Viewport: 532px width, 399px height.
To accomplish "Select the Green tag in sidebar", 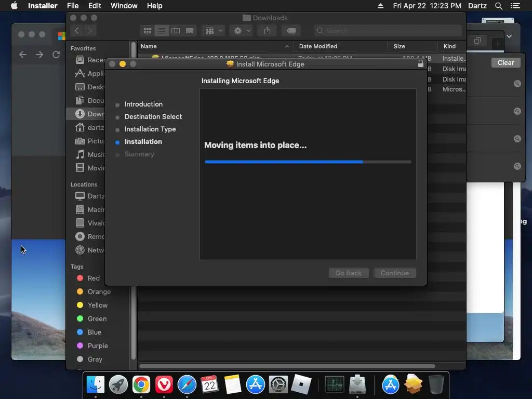I will [91, 318].
